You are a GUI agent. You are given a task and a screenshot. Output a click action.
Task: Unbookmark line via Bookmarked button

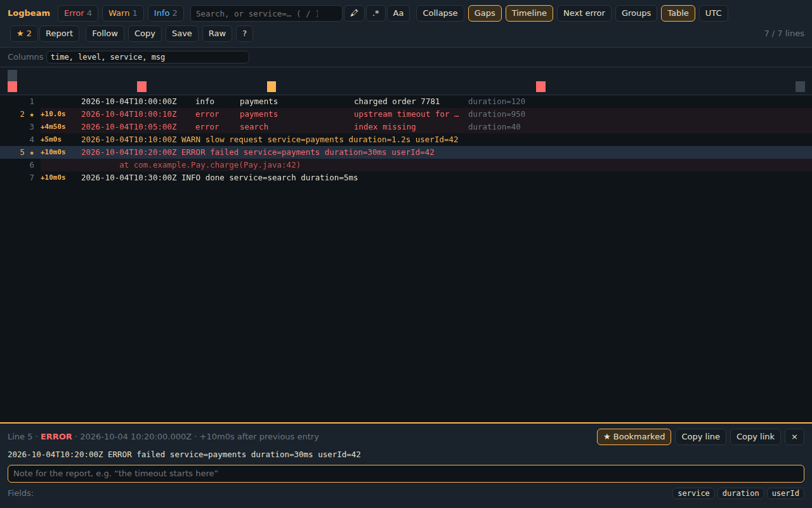(634, 437)
